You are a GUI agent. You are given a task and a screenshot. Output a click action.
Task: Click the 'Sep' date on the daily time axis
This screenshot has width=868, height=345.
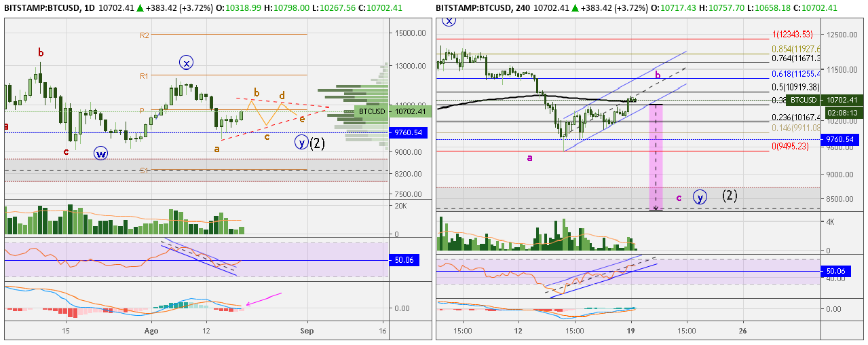[x=307, y=331]
